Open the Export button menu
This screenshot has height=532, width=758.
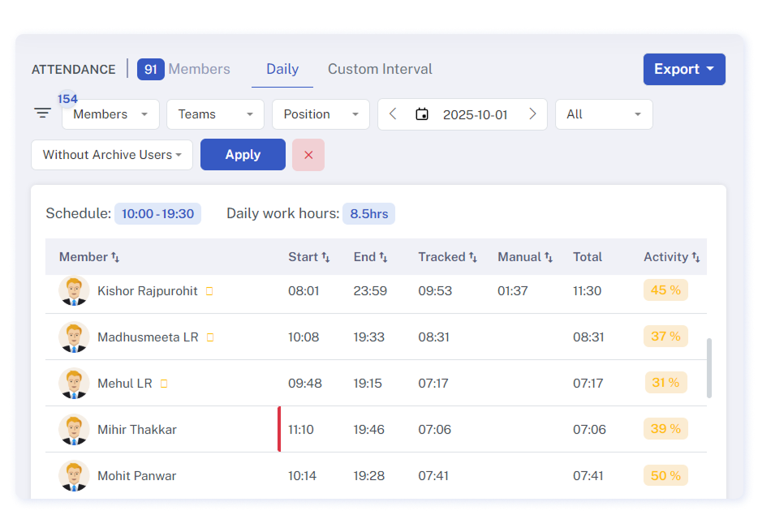pos(684,70)
